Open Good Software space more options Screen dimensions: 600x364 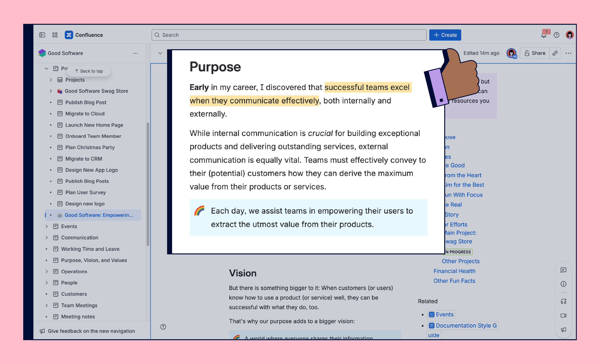tap(135, 53)
